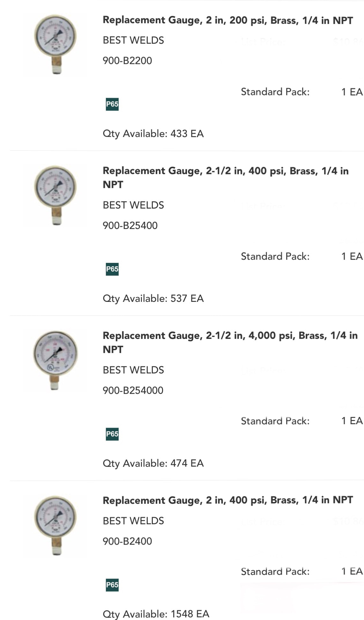This screenshot has height=620, width=364.
Task: Open Replacement Gauge 2 in, 200 psi title
Action: click(228, 20)
